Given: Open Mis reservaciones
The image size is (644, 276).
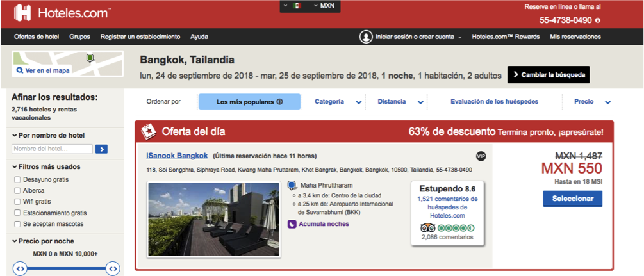Looking at the screenshot, I should pyautogui.click(x=575, y=37).
